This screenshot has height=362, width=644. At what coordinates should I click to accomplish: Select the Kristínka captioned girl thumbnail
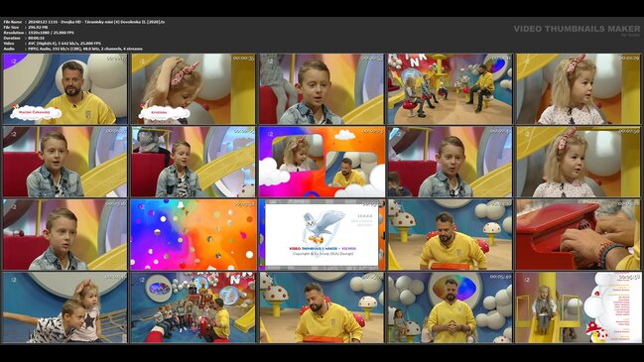(193, 89)
